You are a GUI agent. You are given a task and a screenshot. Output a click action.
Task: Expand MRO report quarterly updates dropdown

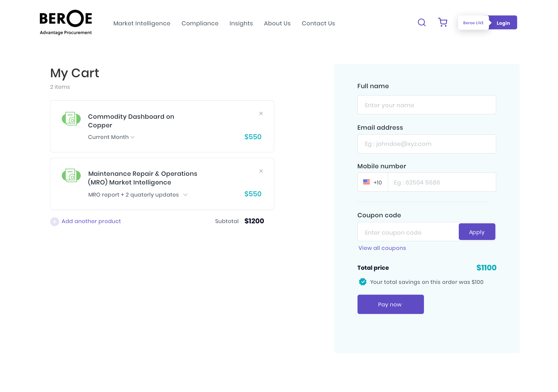pos(138,195)
